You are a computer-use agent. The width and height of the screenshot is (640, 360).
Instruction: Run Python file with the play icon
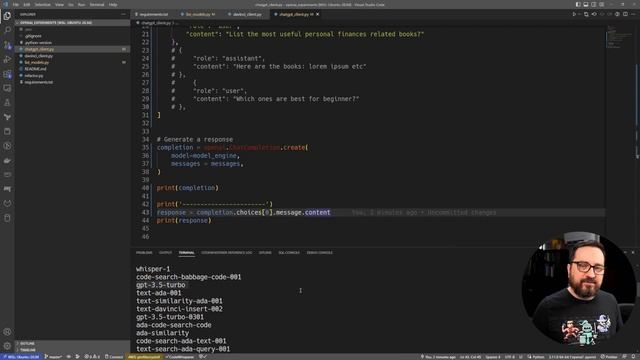tap(574, 14)
